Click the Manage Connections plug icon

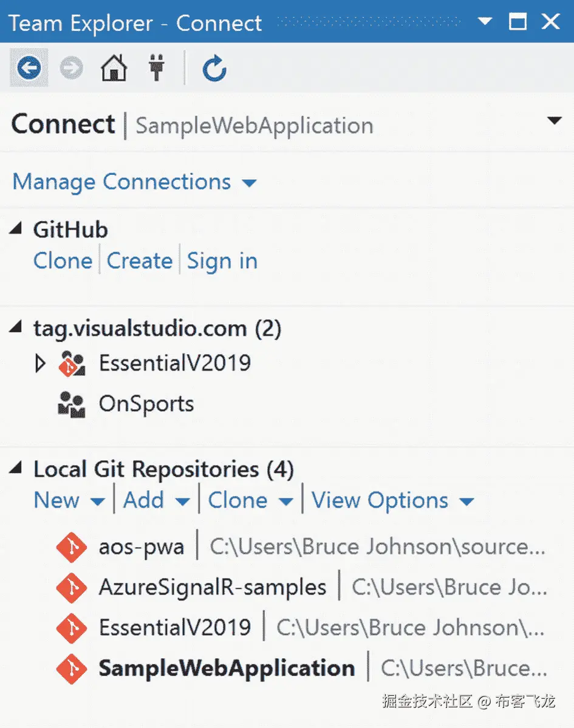157,68
